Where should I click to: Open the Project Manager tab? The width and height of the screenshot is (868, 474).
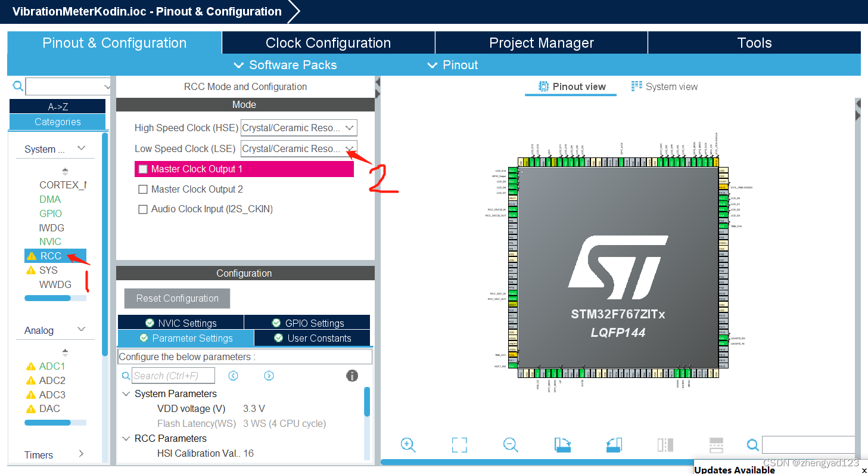click(x=541, y=42)
